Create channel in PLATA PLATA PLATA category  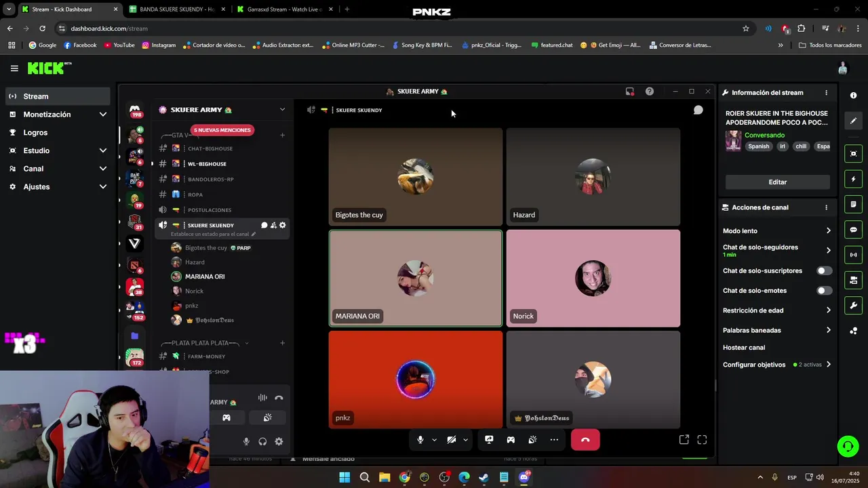tap(282, 343)
